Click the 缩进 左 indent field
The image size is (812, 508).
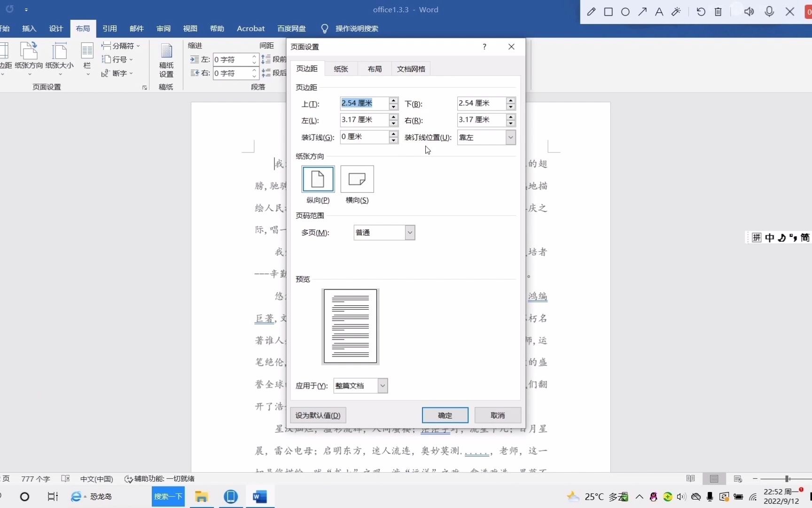click(x=232, y=60)
